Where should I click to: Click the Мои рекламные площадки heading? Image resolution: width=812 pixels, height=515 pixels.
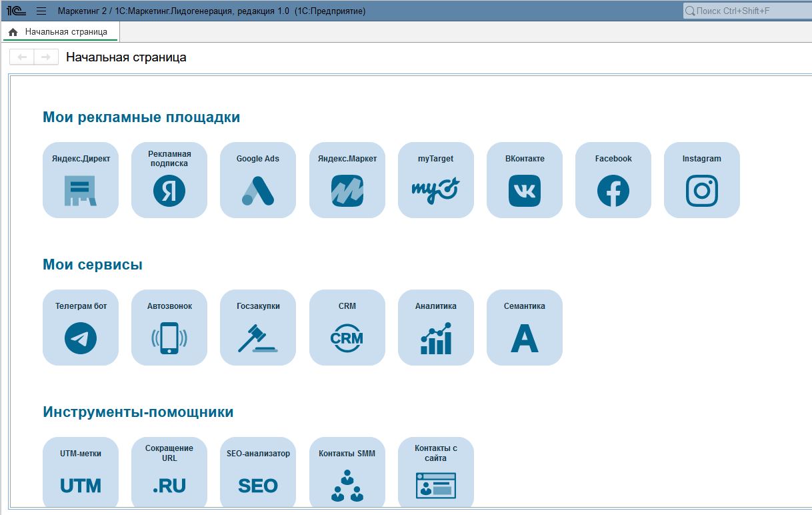click(141, 117)
